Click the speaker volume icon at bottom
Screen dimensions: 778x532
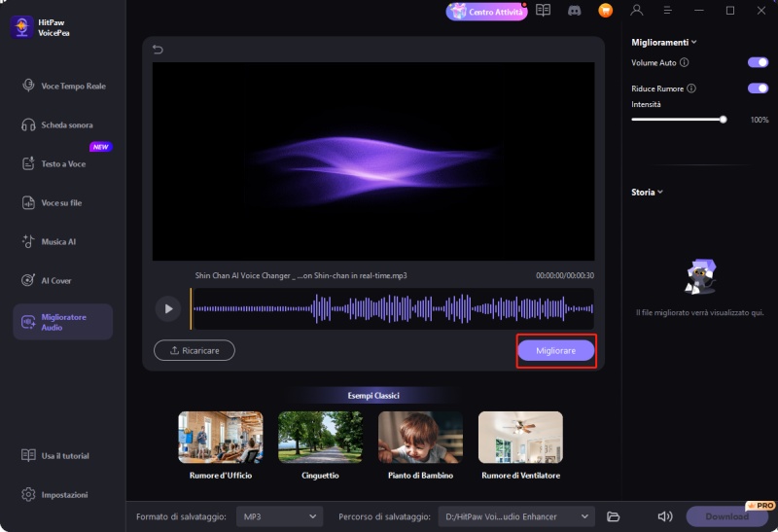coord(665,516)
